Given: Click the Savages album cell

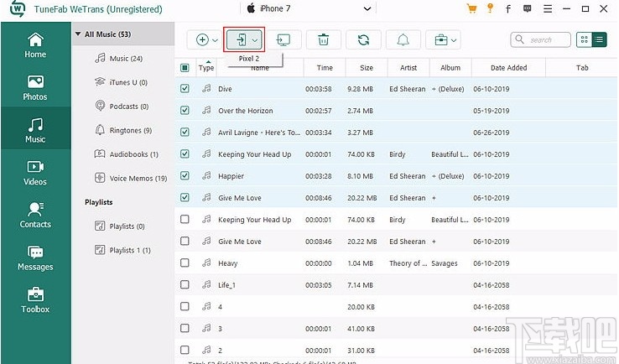Looking at the screenshot, I should click(x=445, y=263).
